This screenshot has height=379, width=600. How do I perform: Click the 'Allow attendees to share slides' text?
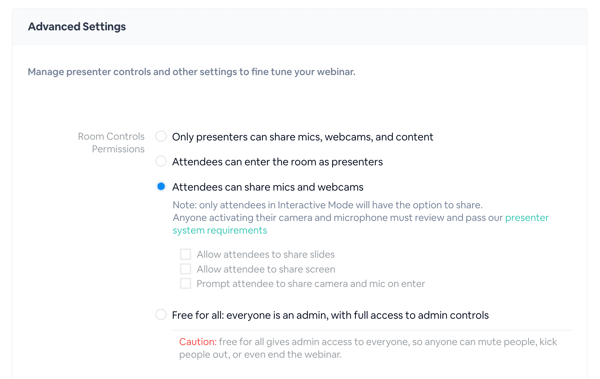pos(266,254)
